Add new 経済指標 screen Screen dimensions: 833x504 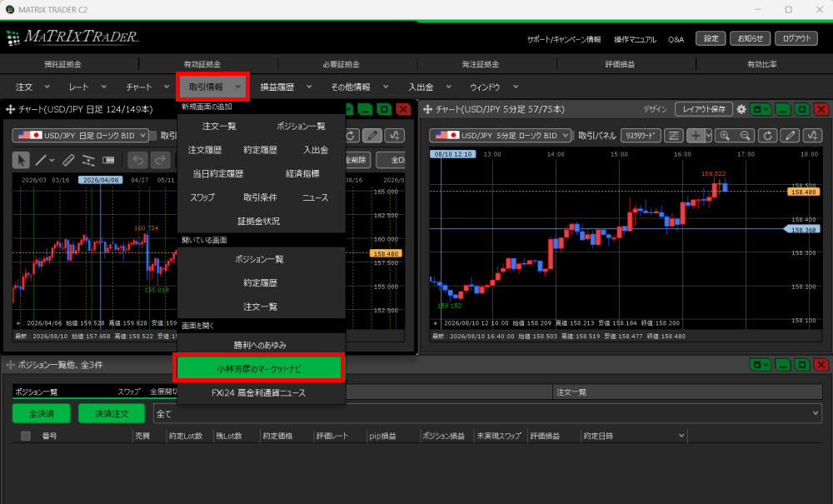coord(302,173)
